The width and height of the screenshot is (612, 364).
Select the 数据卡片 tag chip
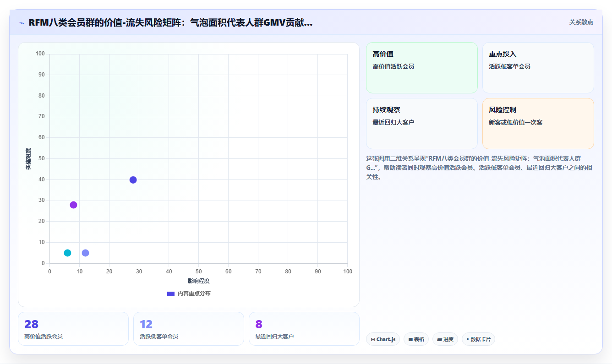pos(478,339)
